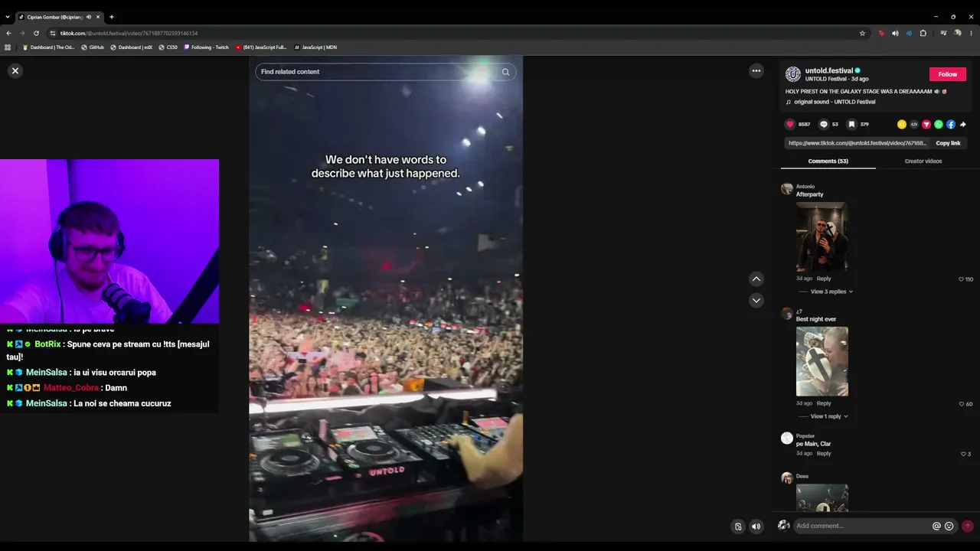Click Popster's commenter avatar
Screen dimensions: 980x551
point(787,439)
